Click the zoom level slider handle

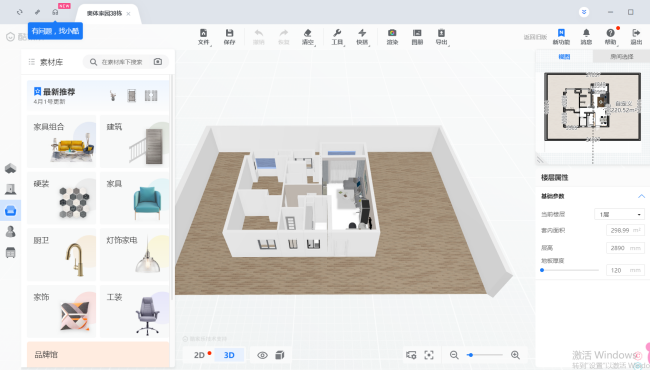click(x=470, y=355)
